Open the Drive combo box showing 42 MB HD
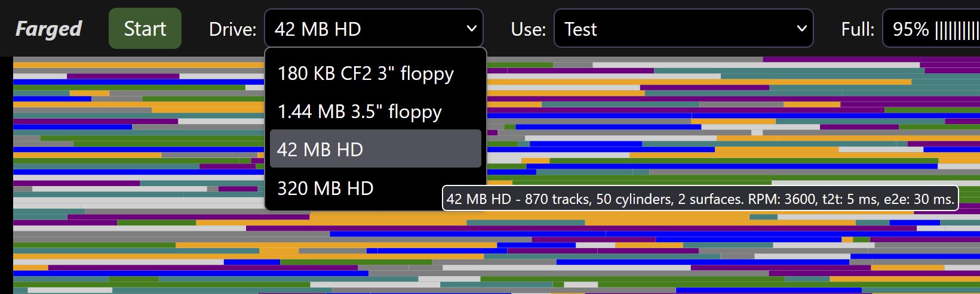The height and width of the screenshot is (294, 980). coord(374,29)
